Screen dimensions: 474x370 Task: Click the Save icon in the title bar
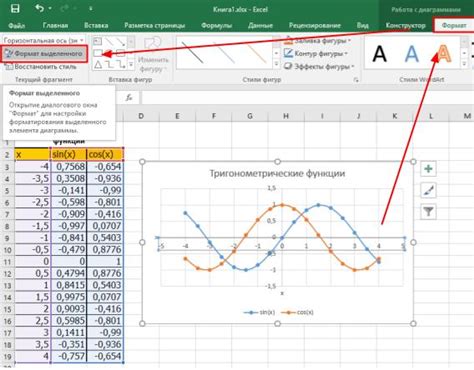click(x=15, y=8)
